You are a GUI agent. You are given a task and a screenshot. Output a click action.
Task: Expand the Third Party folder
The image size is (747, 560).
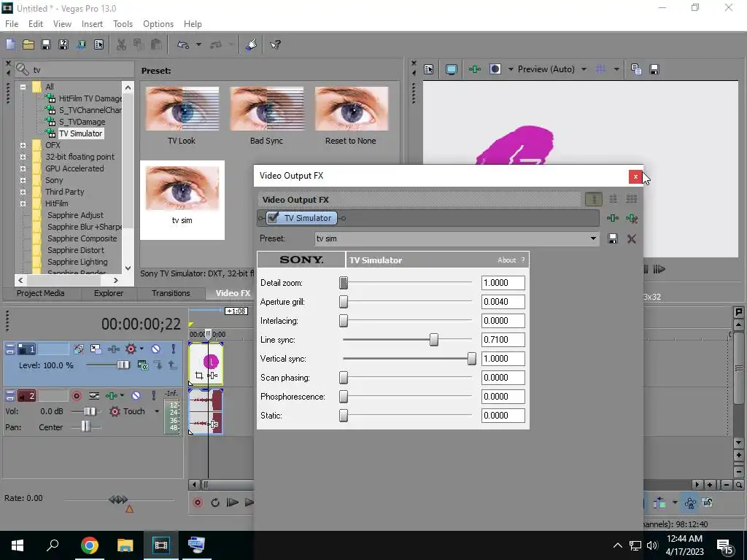(23, 192)
